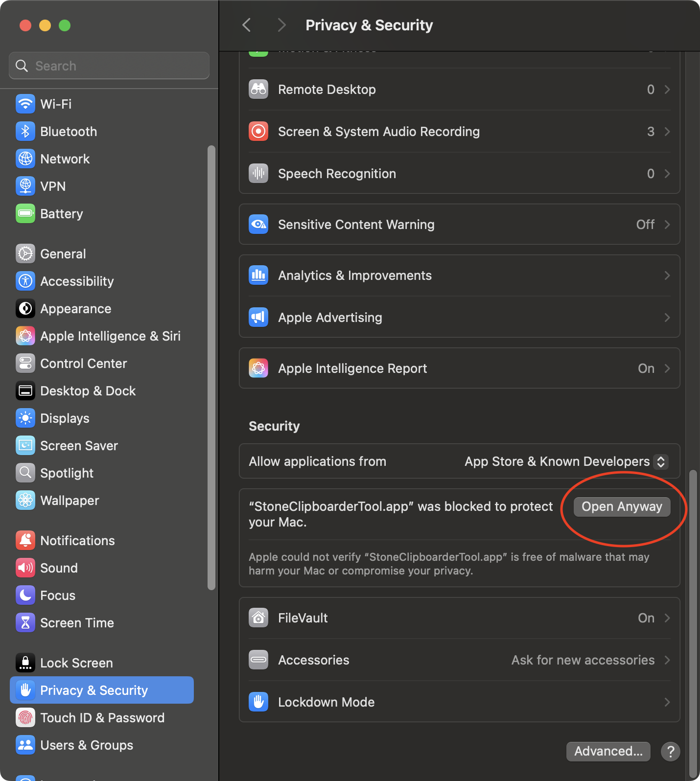Open the Sound speaker icon

pos(25,568)
